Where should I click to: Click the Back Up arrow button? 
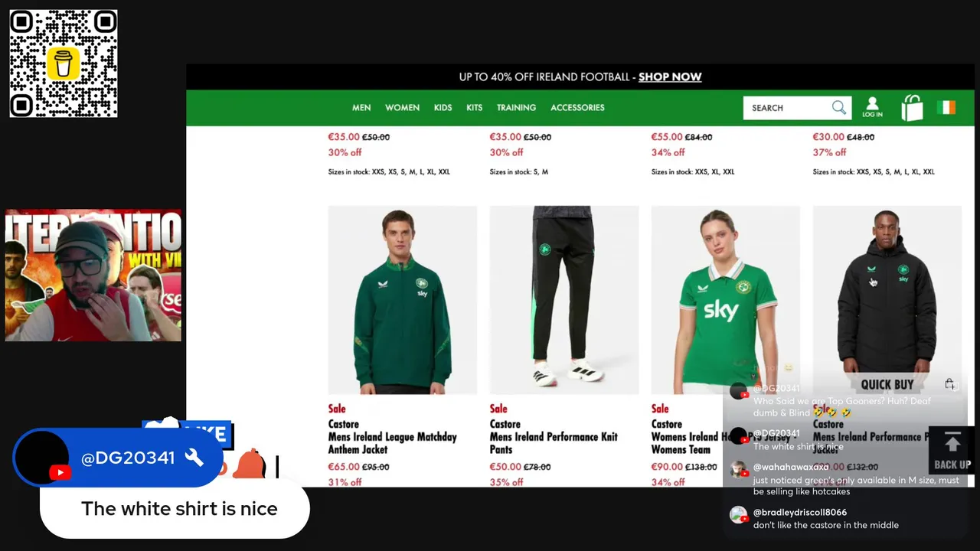952,451
